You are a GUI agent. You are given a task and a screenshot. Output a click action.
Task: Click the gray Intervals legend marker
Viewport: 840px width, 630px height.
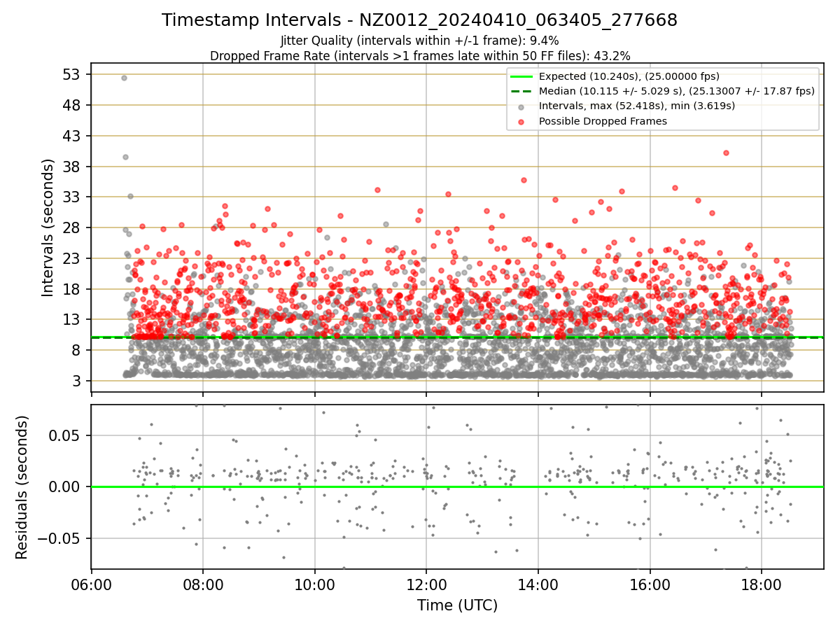click(522, 106)
